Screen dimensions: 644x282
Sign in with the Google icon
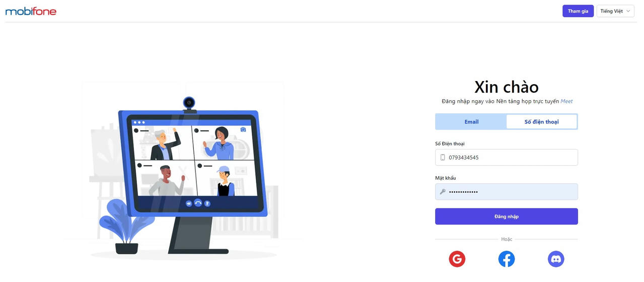[457, 259]
